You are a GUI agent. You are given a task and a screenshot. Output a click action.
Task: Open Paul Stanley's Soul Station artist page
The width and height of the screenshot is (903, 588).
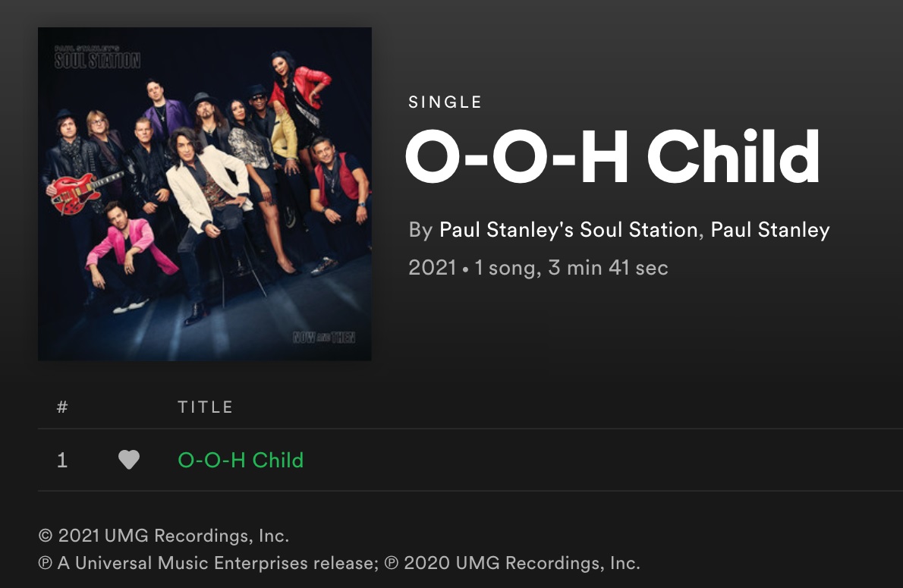pos(568,230)
